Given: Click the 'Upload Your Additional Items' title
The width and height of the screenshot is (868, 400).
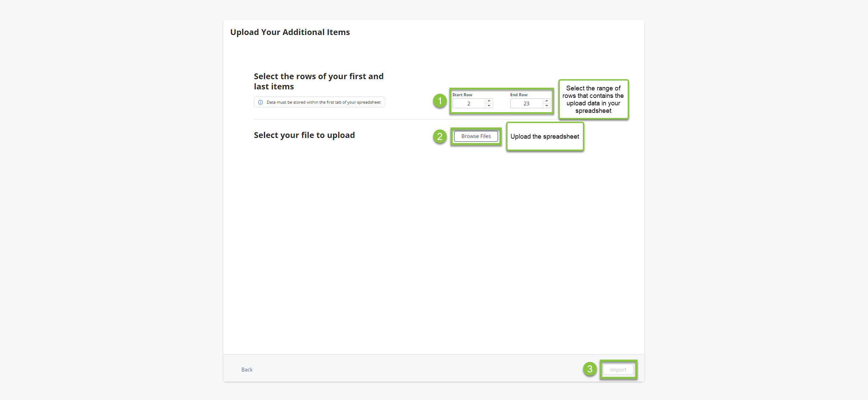Looking at the screenshot, I should pos(290,32).
